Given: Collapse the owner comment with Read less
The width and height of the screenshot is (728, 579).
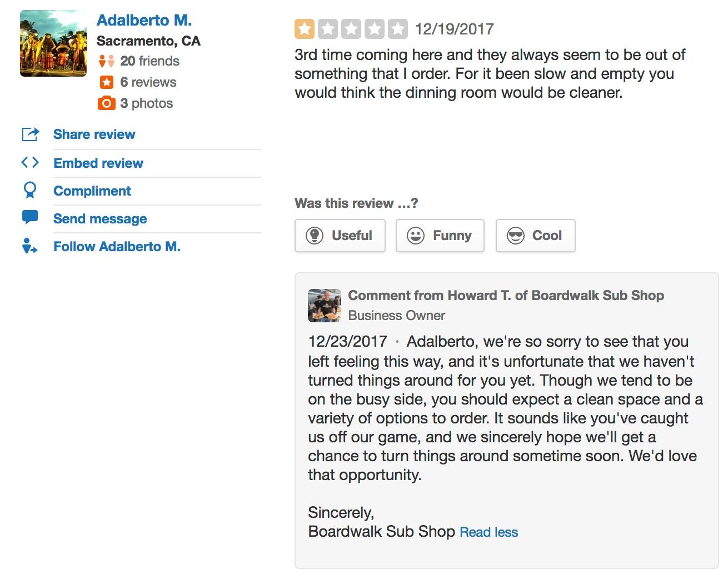Looking at the screenshot, I should click(488, 532).
